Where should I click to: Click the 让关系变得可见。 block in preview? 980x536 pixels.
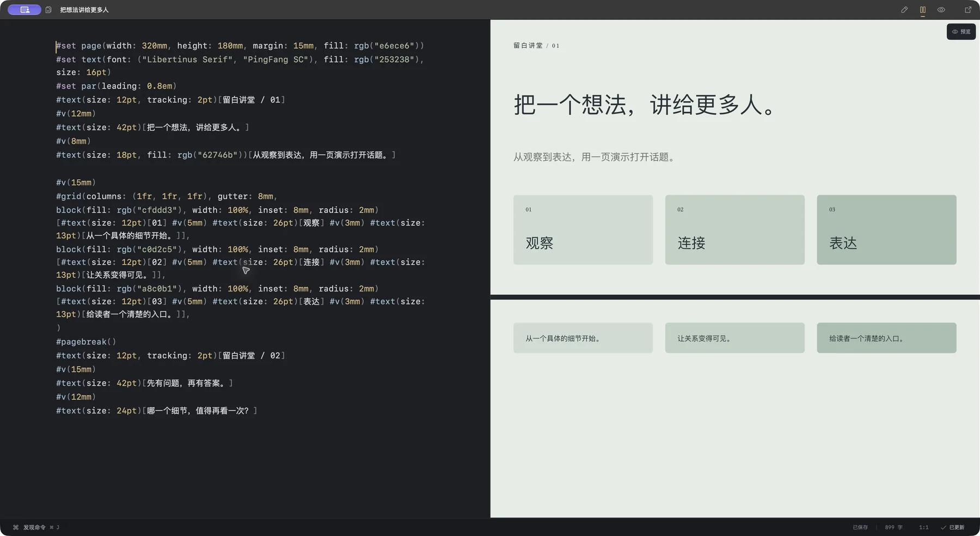tap(735, 338)
